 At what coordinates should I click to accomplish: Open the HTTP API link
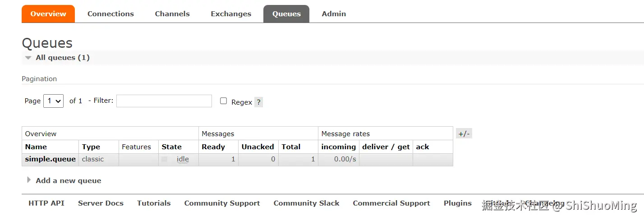[46, 203]
